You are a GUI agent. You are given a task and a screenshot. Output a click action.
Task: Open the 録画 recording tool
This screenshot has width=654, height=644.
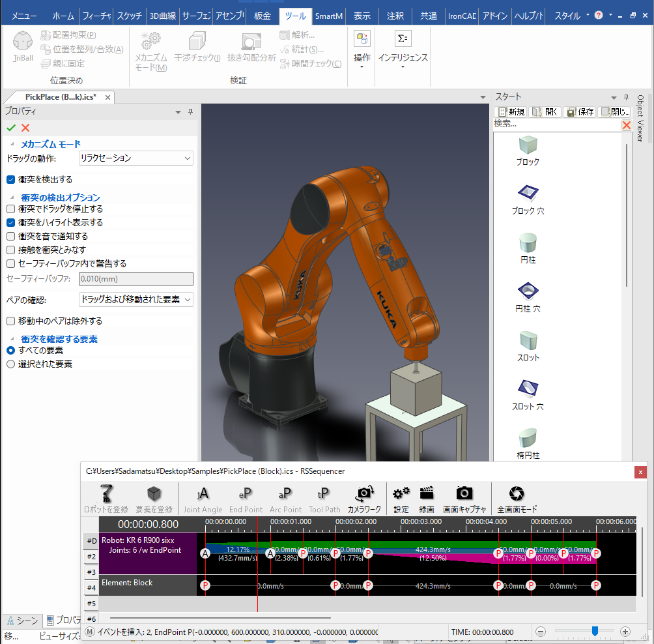point(427,498)
